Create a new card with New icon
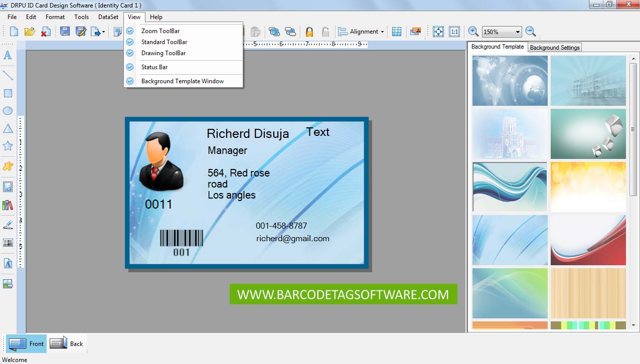The height and width of the screenshot is (364, 640). pos(14,32)
